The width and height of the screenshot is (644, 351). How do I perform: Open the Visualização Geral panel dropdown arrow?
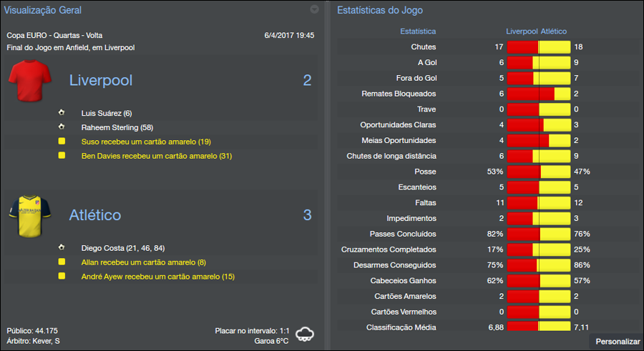tap(314, 10)
